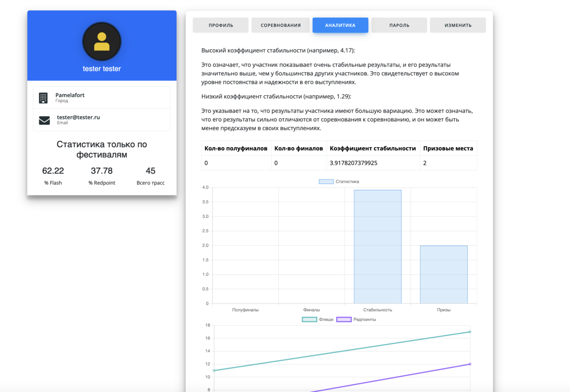Select the Аналитика tab
The width and height of the screenshot is (570, 392).
340,26
